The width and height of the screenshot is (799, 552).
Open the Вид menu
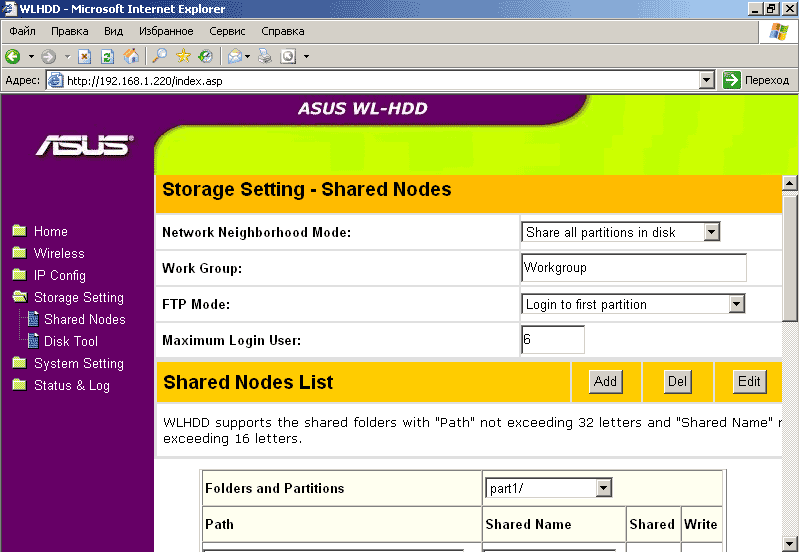(x=113, y=31)
